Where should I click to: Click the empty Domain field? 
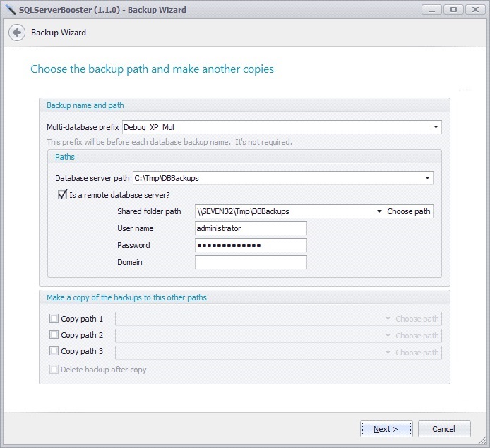[x=251, y=262]
